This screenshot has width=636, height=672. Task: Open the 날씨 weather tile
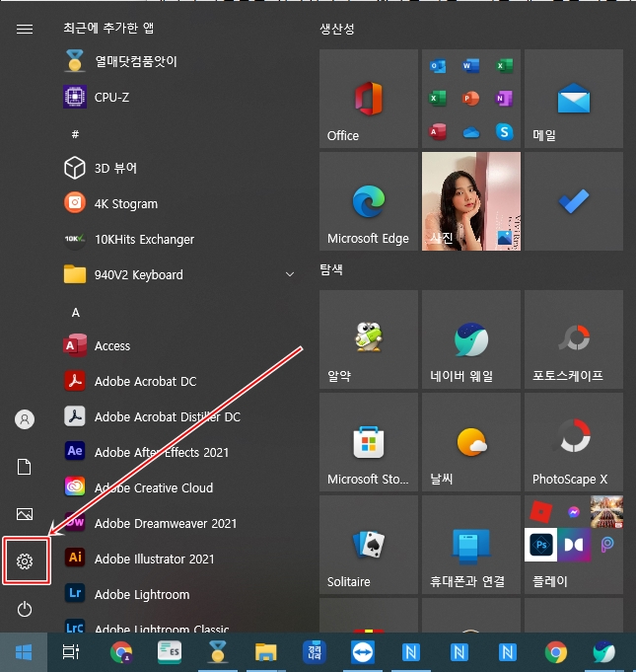coord(471,442)
